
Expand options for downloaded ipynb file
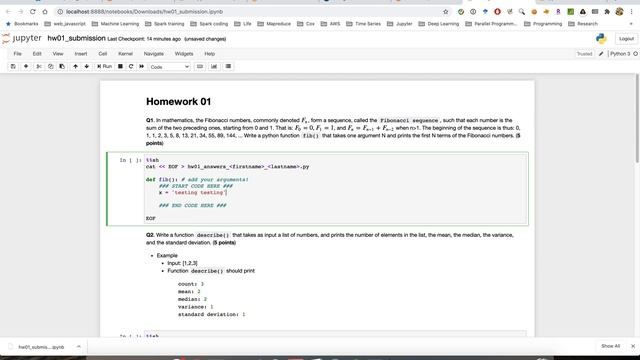click(78, 347)
